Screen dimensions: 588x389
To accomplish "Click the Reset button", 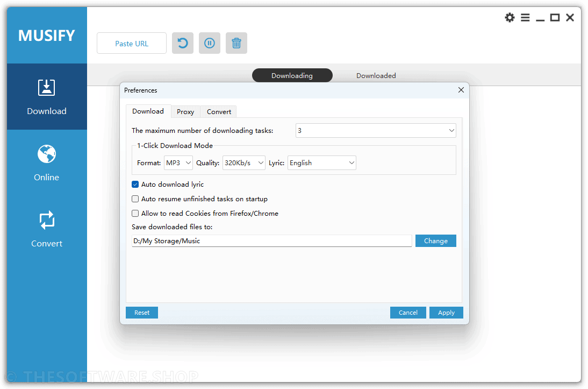I will click(142, 313).
